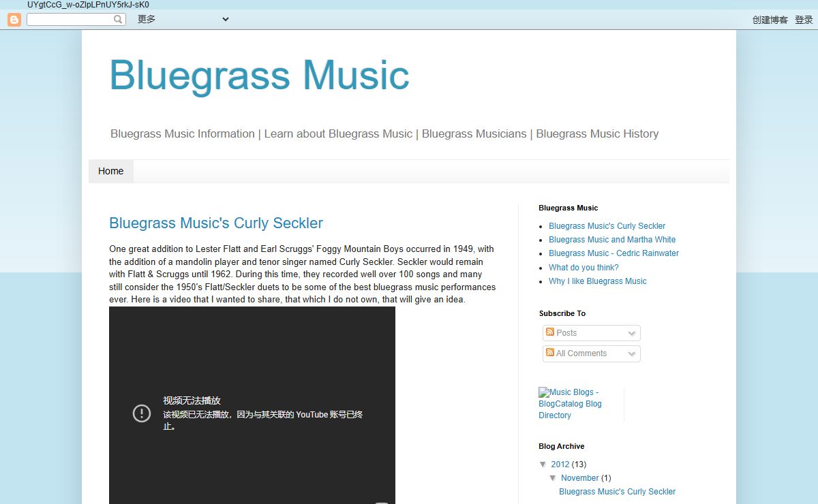
Task: Open the November archive link
Action: point(579,478)
